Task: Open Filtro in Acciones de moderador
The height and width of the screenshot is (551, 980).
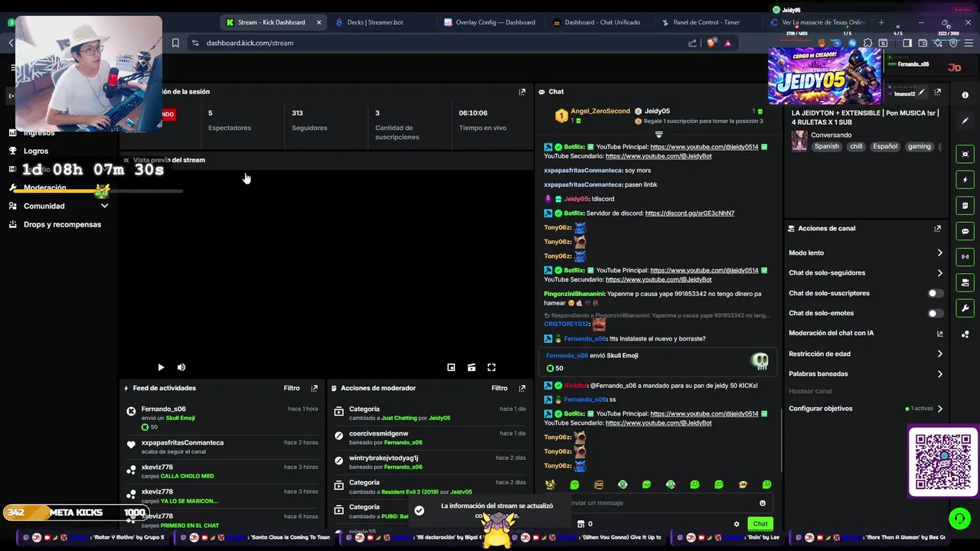Action: coord(499,388)
